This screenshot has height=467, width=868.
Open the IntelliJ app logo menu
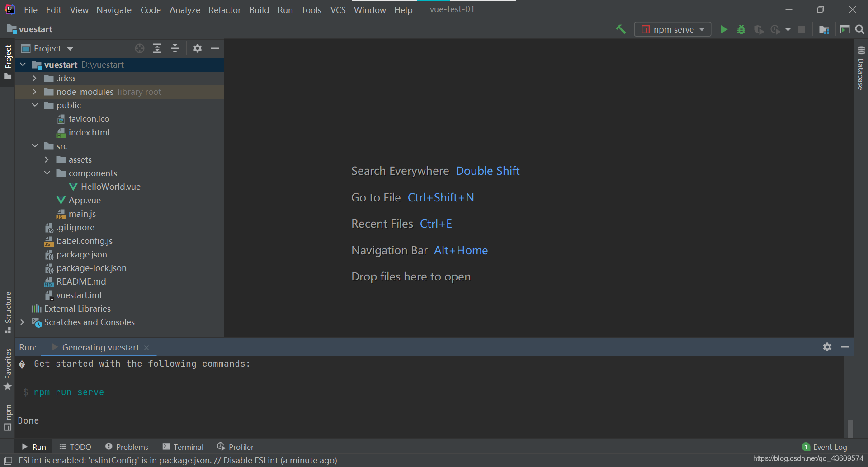point(10,9)
